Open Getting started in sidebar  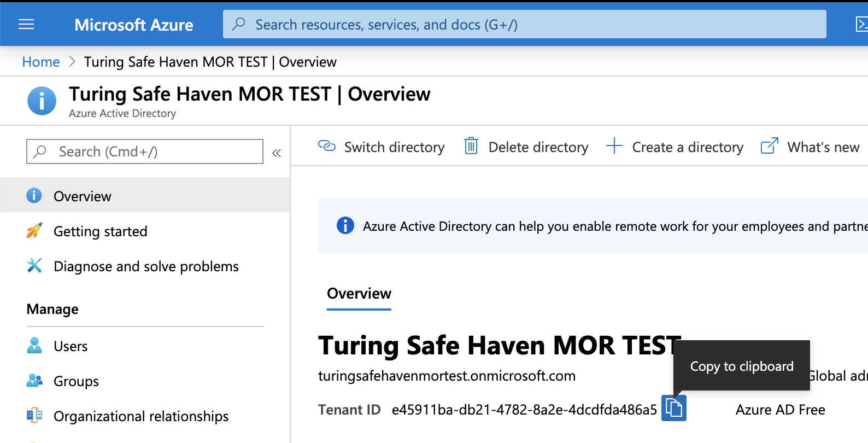101,231
